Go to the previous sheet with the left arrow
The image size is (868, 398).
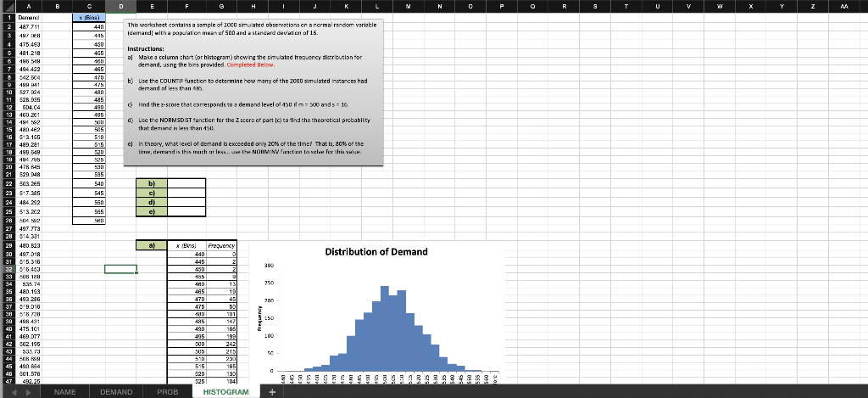[x=15, y=392]
